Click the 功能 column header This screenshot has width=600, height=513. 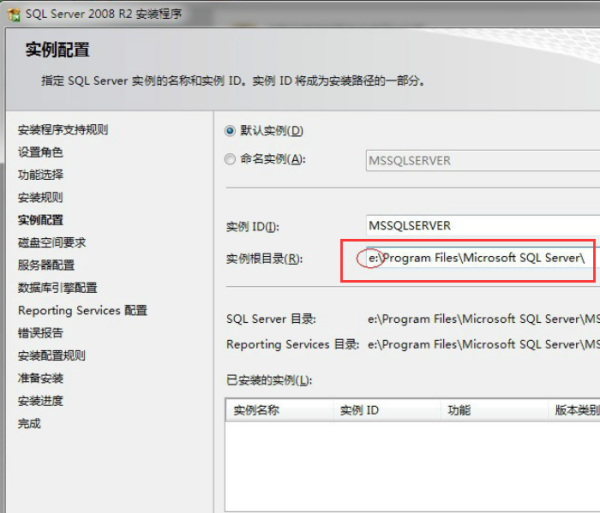(x=494, y=410)
